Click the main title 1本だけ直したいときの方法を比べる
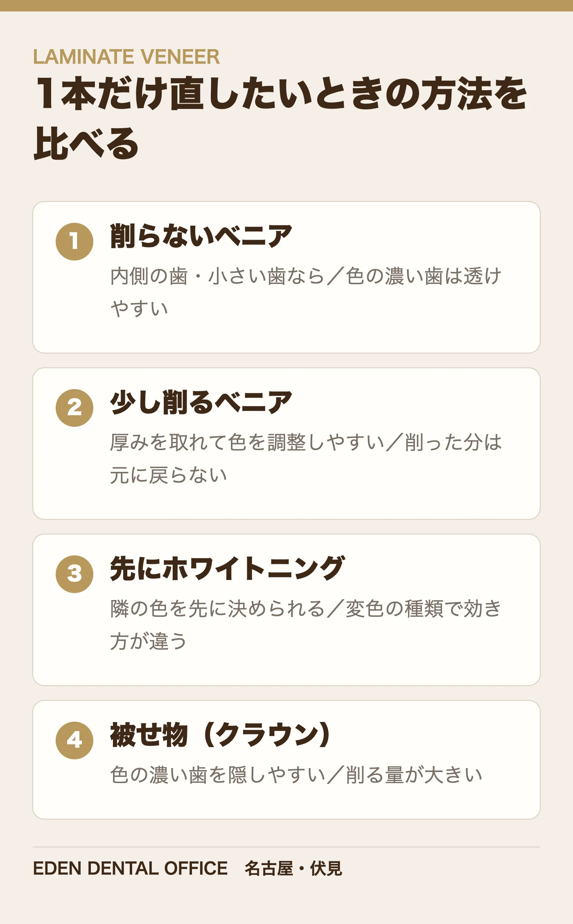 280,118
